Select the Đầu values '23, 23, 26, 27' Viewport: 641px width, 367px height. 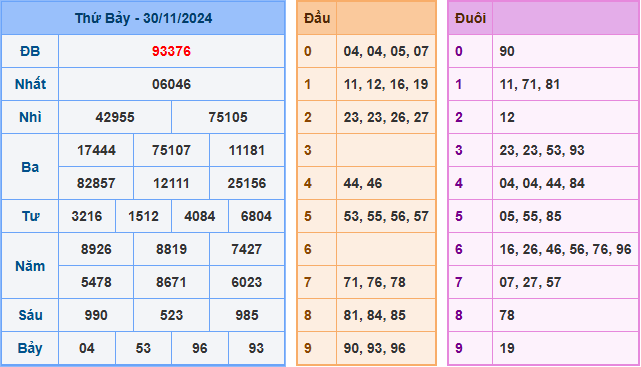point(386,117)
